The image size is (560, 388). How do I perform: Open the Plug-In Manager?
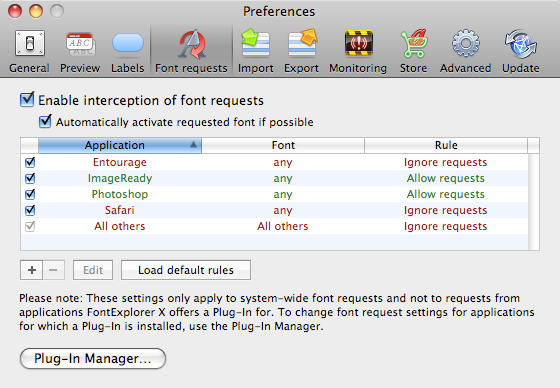(x=93, y=358)
